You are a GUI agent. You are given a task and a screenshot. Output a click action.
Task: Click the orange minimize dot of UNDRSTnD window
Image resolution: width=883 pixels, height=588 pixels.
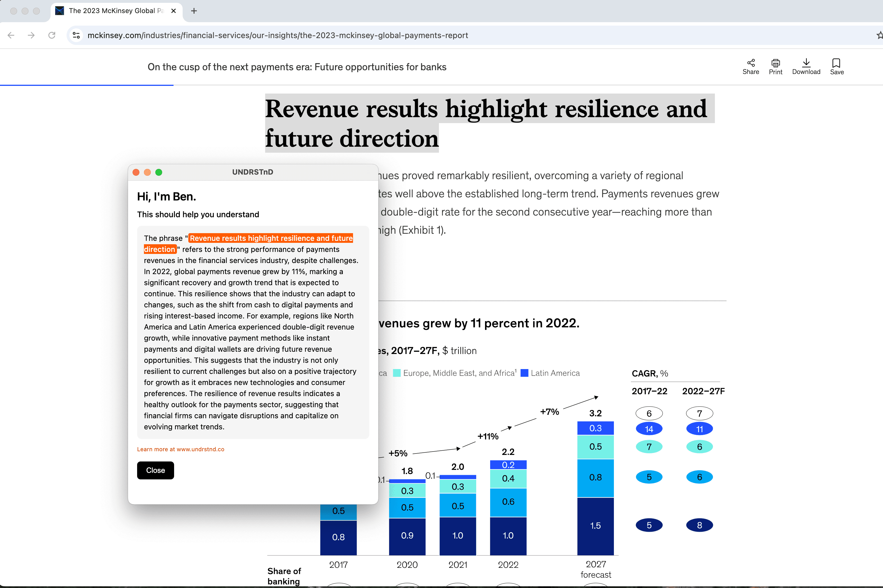point(147,172)
